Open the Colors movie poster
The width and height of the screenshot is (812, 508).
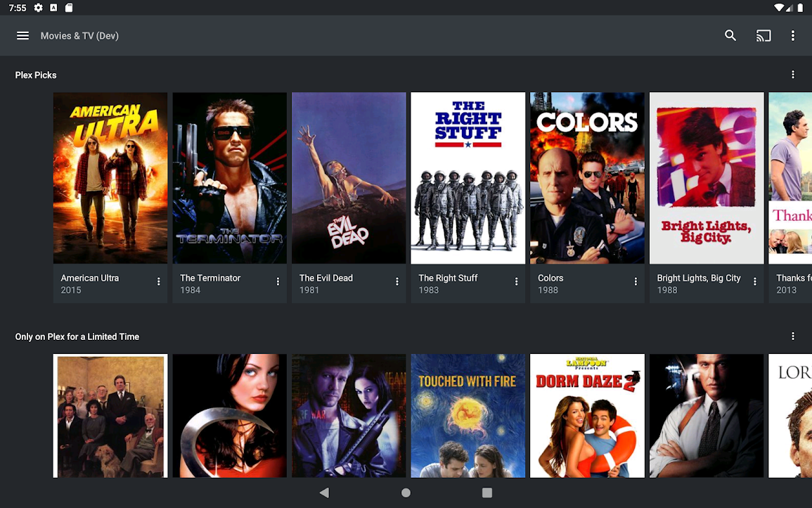click(x=587, y=178)
